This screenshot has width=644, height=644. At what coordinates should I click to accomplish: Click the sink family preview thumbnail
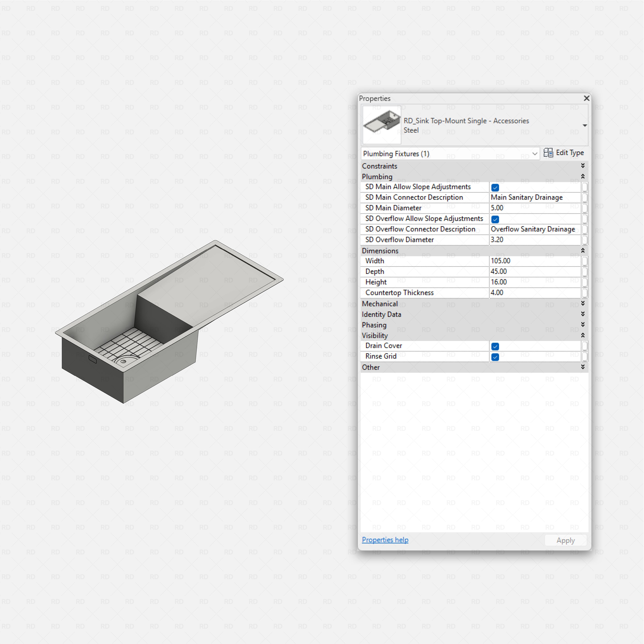(x=381, y=125)
